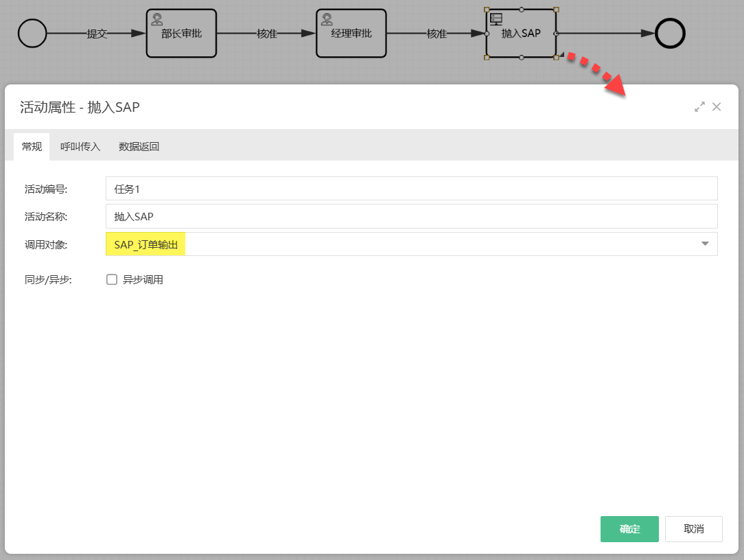The image size is (744, 560).
Task: Select the start event circle
Action: (x=32, y=33)
